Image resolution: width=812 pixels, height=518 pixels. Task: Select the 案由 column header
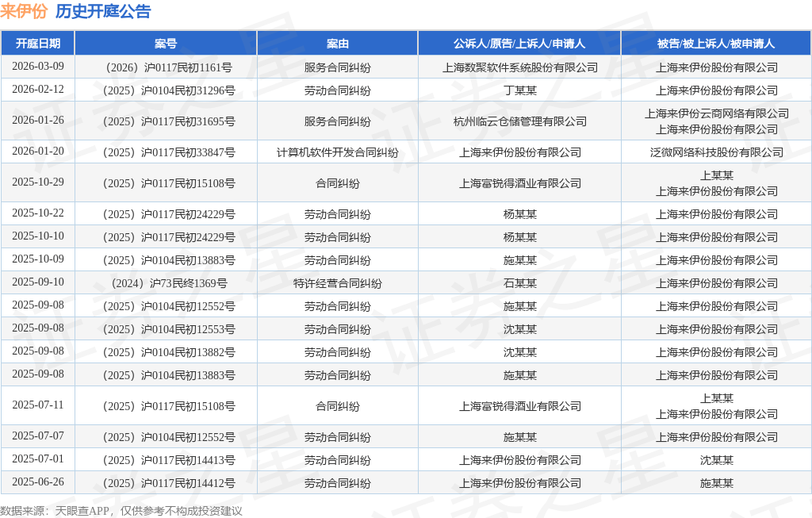(x=338, y=44)
